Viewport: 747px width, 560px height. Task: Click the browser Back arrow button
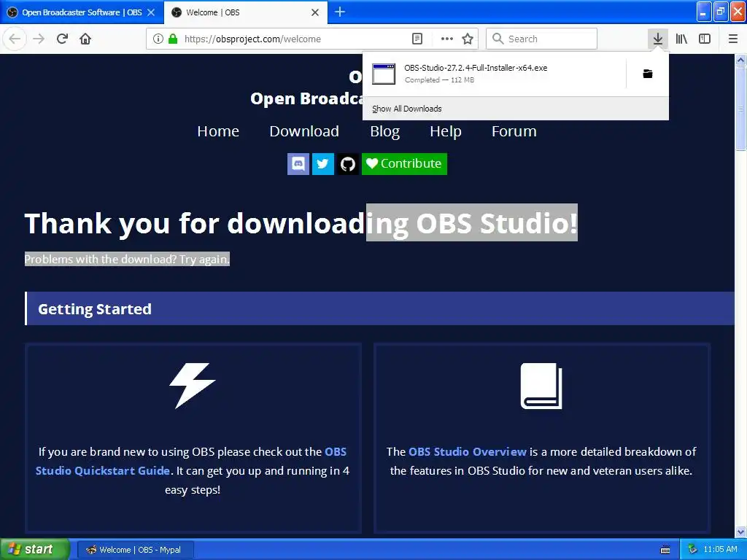pos(15,39)
